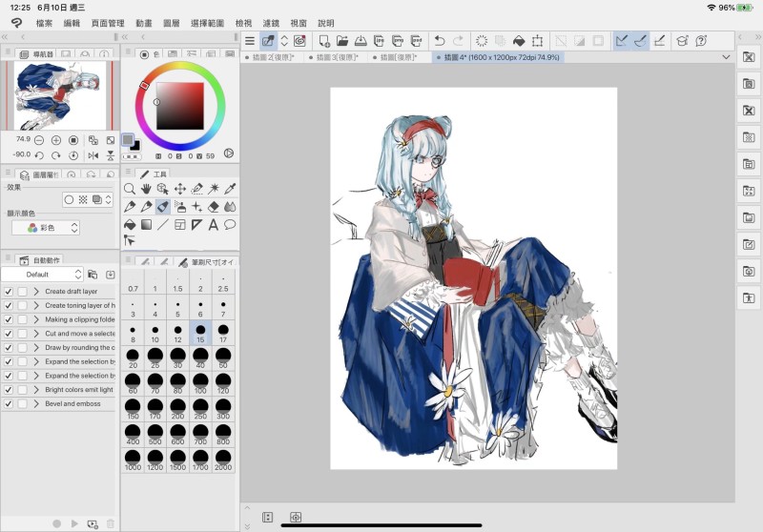
Task: Open the Default action set dropdown
Action: point(43,275)
